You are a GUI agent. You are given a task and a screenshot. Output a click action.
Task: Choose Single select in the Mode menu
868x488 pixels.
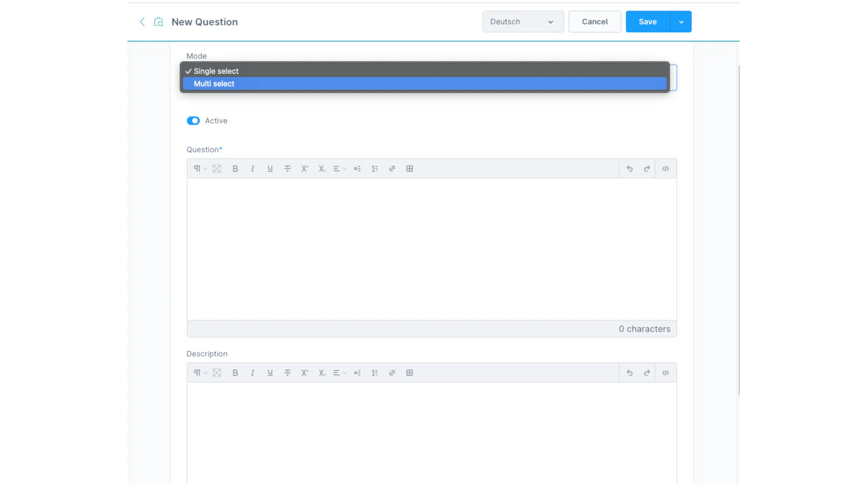click(216, 71)
